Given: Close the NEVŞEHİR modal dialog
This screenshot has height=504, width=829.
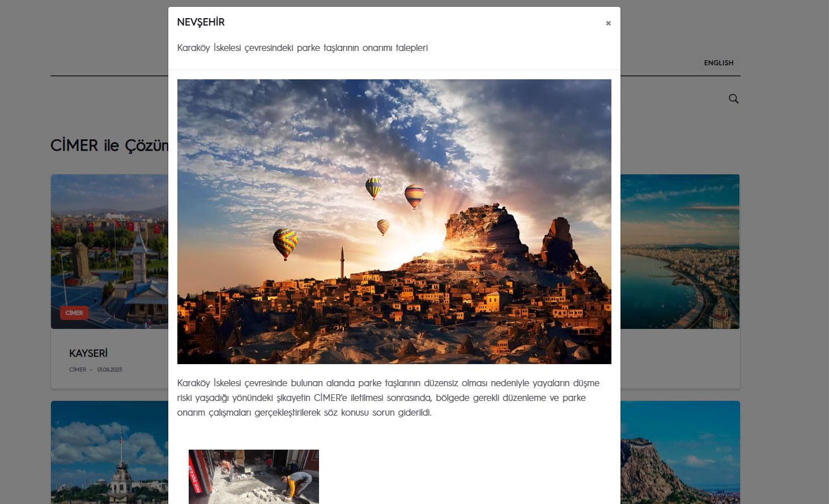Looking at the screenshot, I should [x=608, y=23].
